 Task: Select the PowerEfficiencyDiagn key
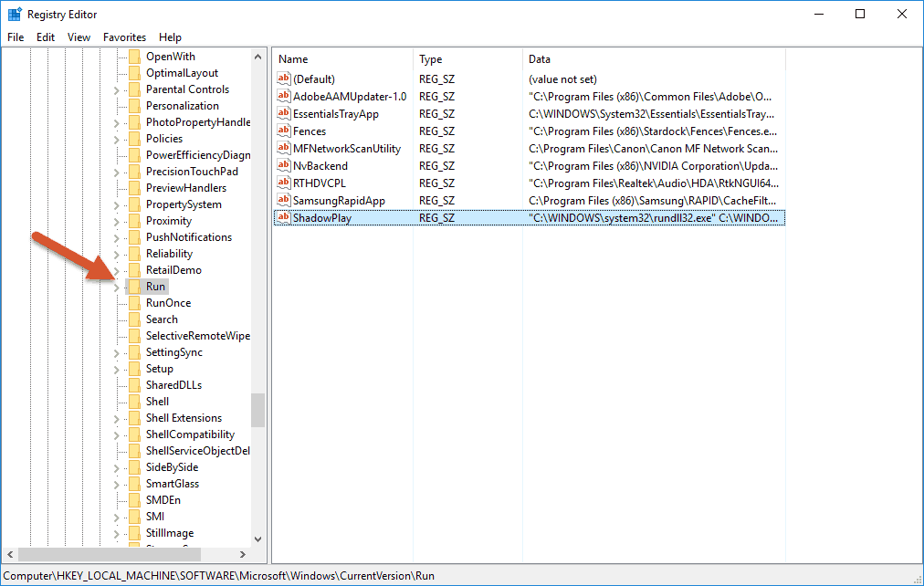click(x=198, y=155)
